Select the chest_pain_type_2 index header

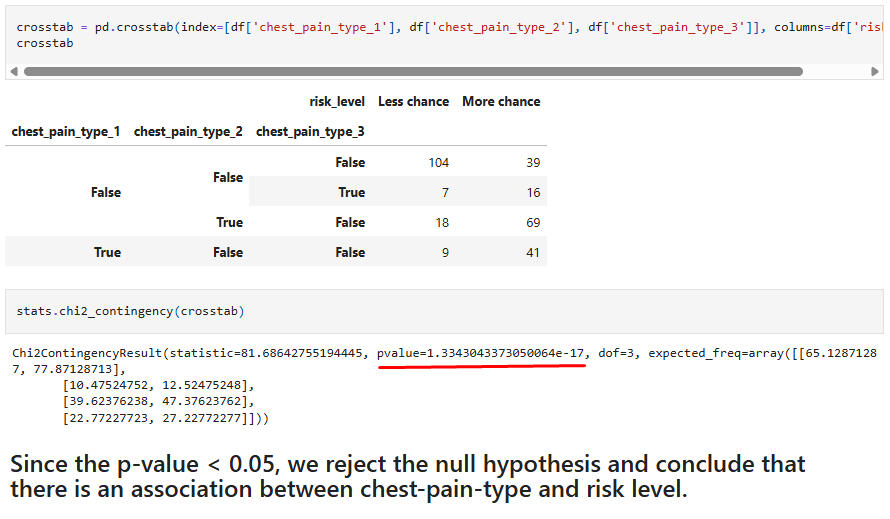click(x=188, y=132)
